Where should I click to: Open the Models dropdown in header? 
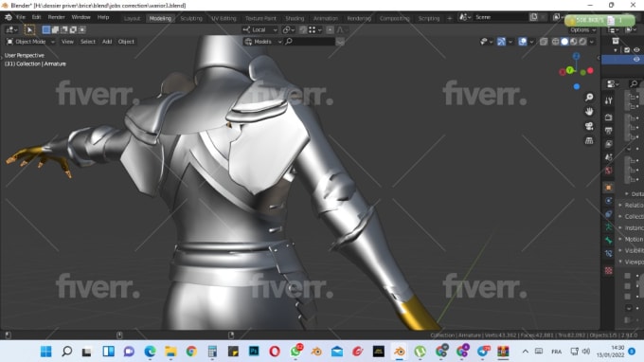click(x=263, y=42)
